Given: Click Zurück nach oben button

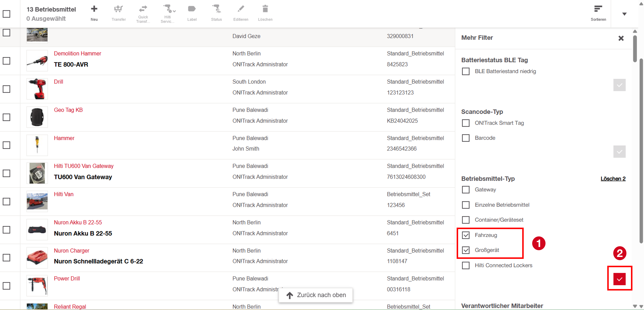Looking at the screenshot, I should (316, 295).
